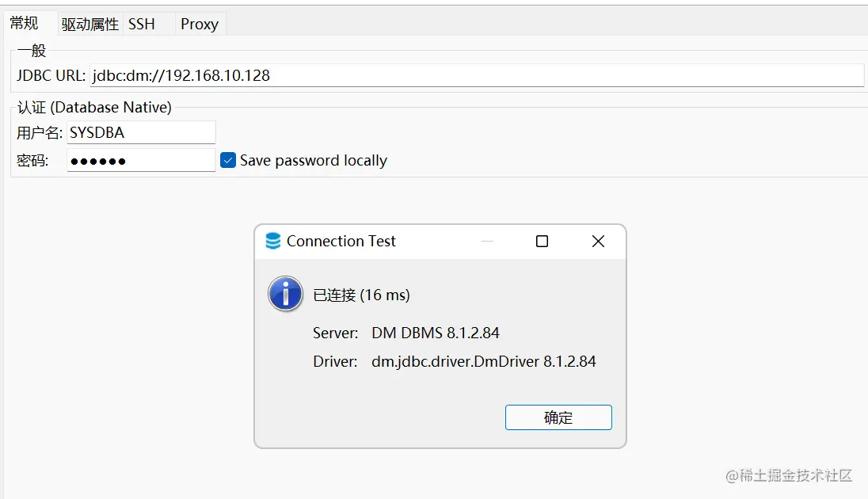This screenshot has height=499, width=868.
Task: Click the 已连接 (16 ms) status message
Action: 362,295
